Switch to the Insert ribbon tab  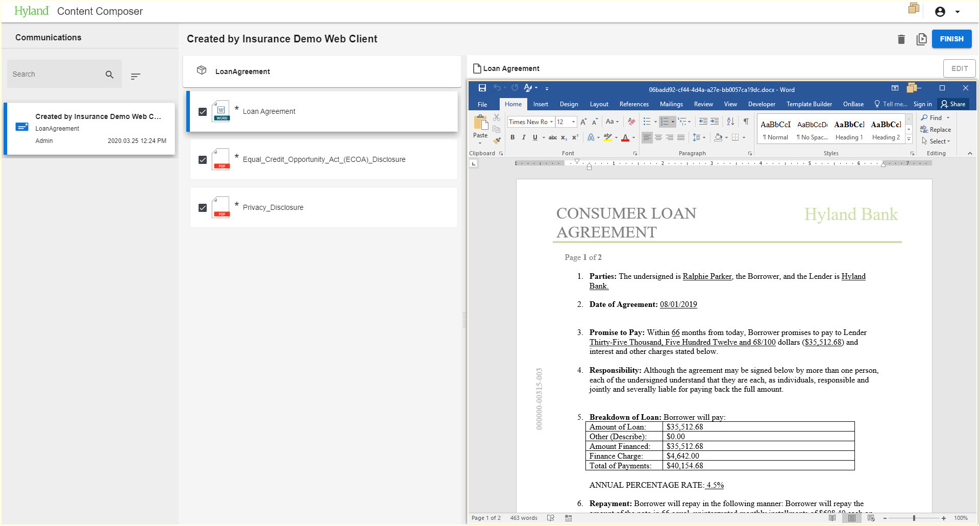click(540, 104)
